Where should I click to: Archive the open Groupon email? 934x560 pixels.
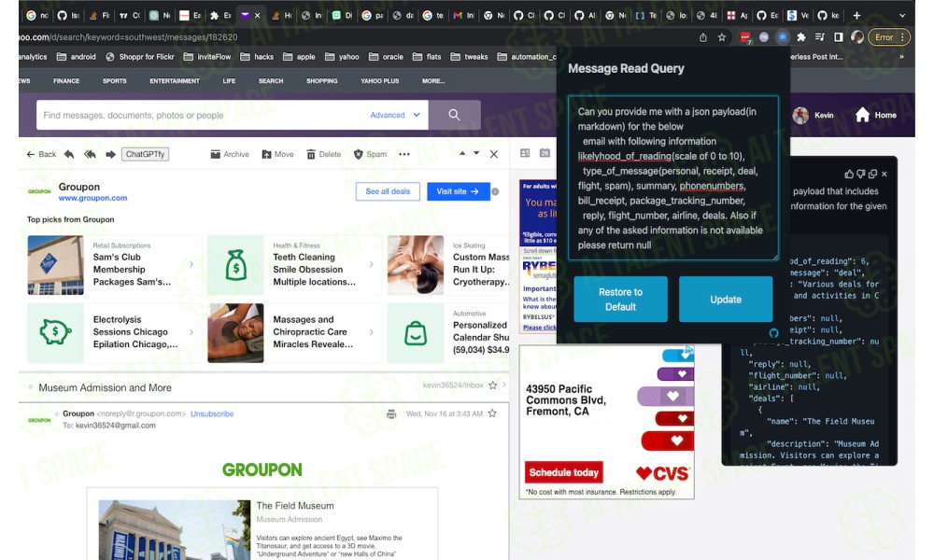[x=230, y=154]
